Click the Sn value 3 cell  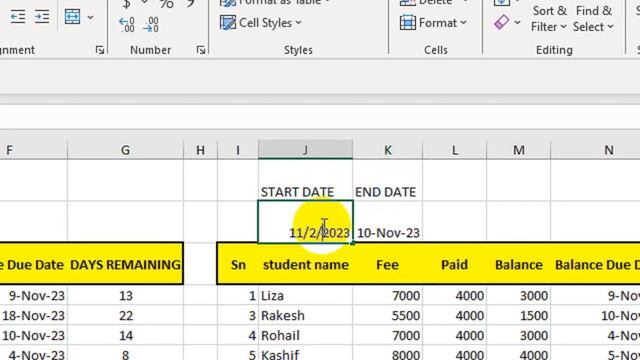(238, 315)
